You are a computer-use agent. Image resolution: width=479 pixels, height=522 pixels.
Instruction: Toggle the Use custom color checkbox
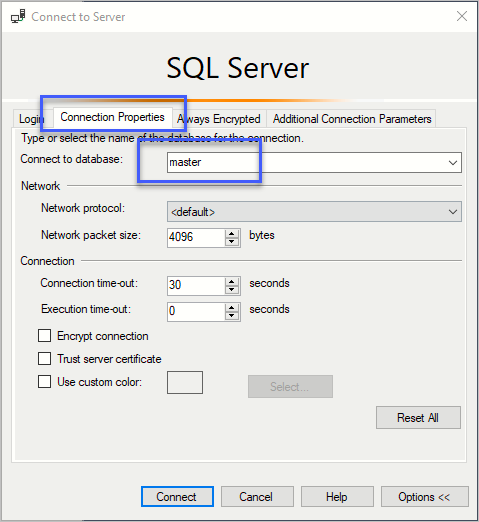[44, 381]
